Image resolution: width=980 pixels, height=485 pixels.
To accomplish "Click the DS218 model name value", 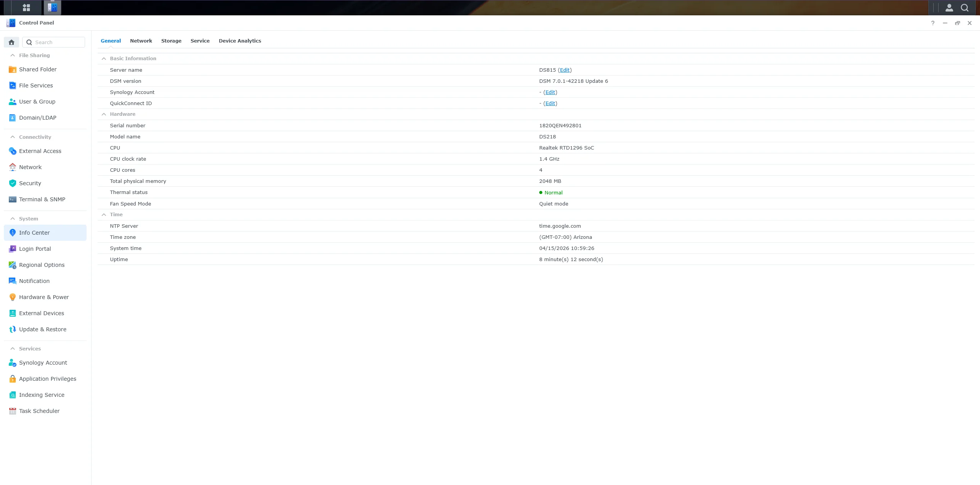I will (547, 136).
